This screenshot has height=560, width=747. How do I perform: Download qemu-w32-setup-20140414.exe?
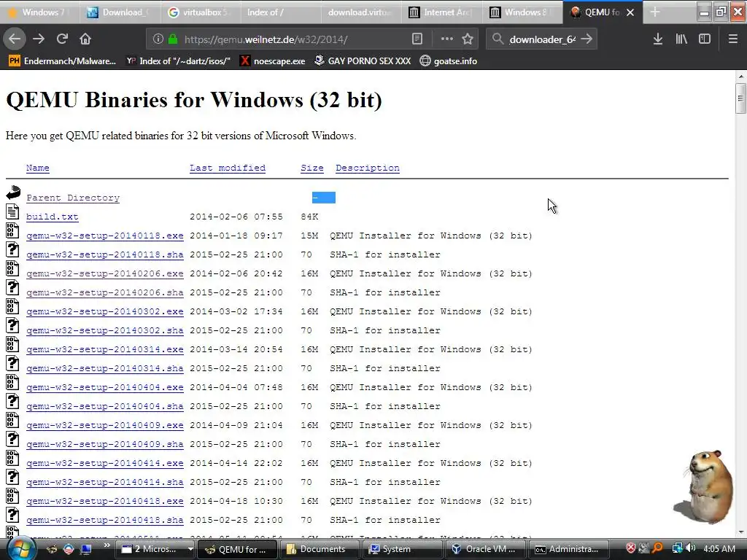105,463
